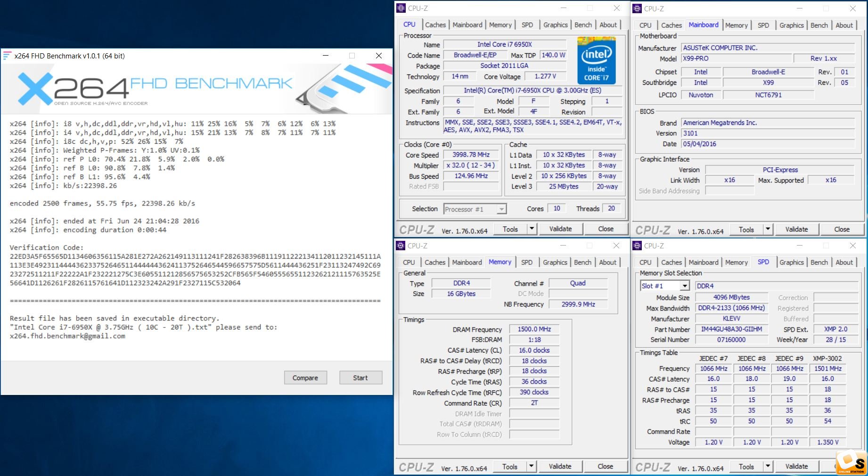Open Mainboard tab in Memory window
868x476 pixels.
tap(467, 263)
